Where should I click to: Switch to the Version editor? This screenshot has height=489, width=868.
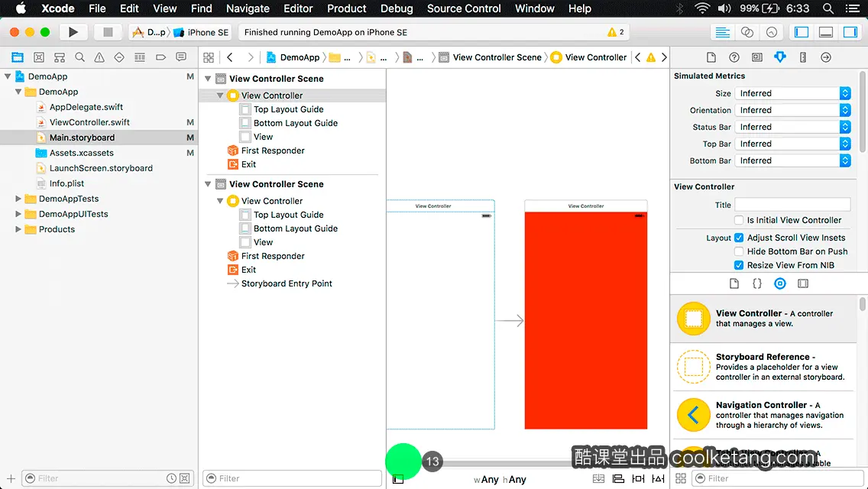coord(771,32)
